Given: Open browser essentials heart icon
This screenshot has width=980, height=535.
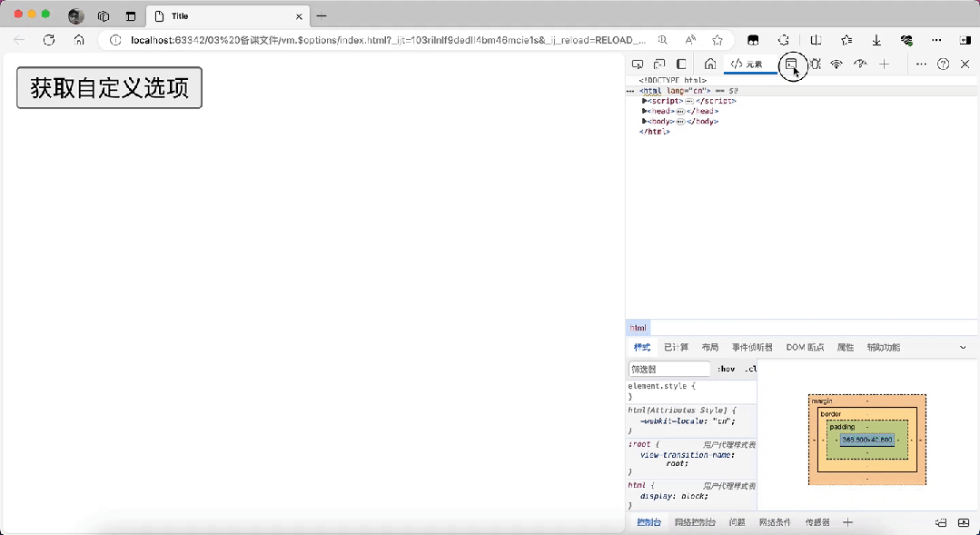Looking at the screenshot, I should [x=906, y=40].
